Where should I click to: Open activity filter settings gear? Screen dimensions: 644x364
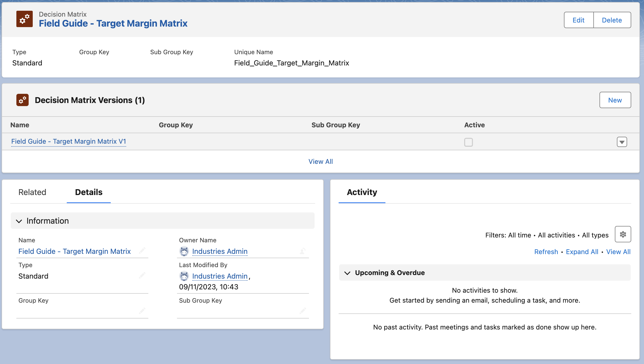click(623, 234)
